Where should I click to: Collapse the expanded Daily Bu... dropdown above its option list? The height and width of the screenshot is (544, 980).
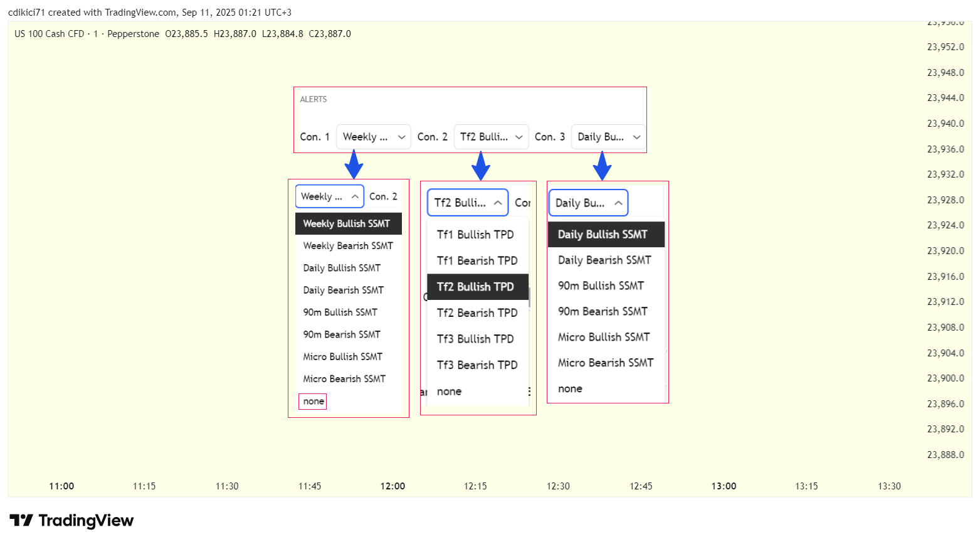coord(588,203)
